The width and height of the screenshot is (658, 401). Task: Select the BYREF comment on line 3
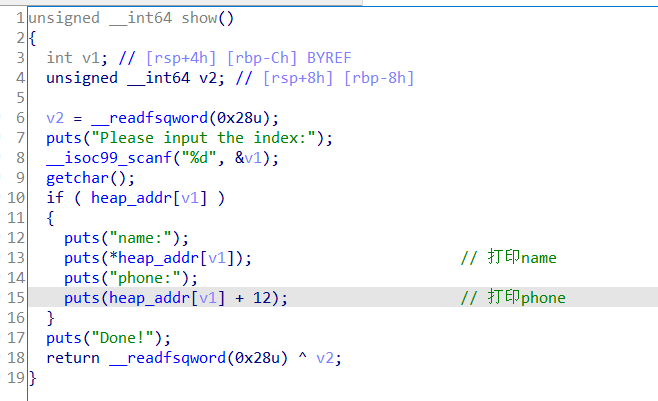coord(329,58)
